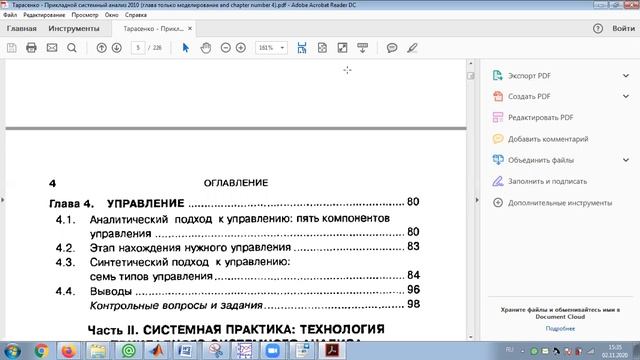Screen dimensions: 640x360
Task: Activate the Hand pan tool
Action: [206, 48]
